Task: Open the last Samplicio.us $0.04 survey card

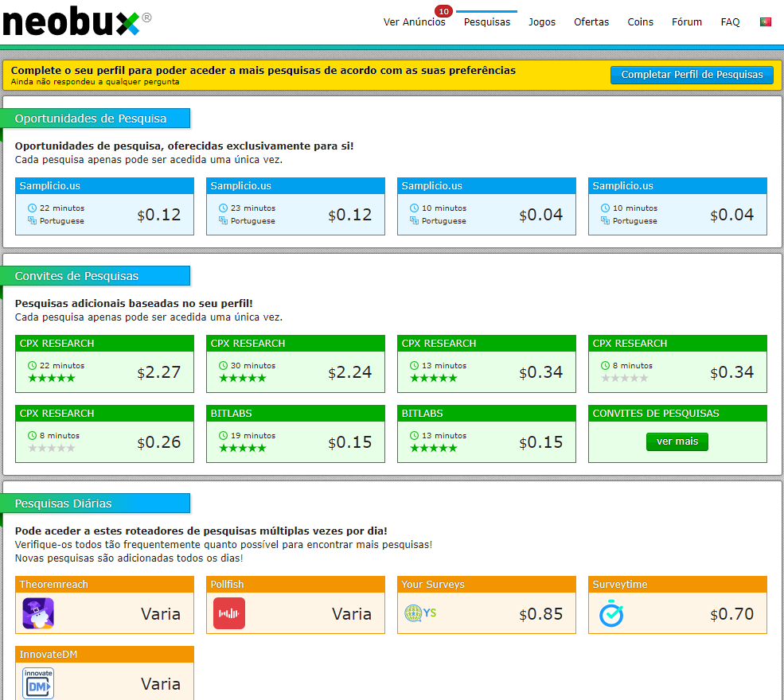Action: [x=677, y=206]
